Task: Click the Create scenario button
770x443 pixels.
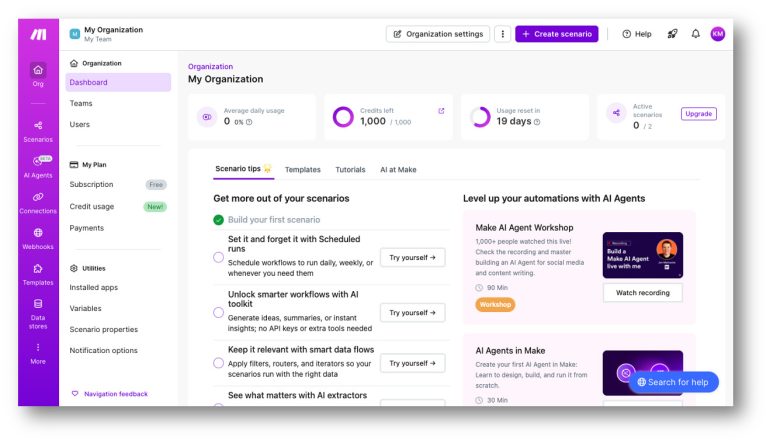Action: [556, 34]
